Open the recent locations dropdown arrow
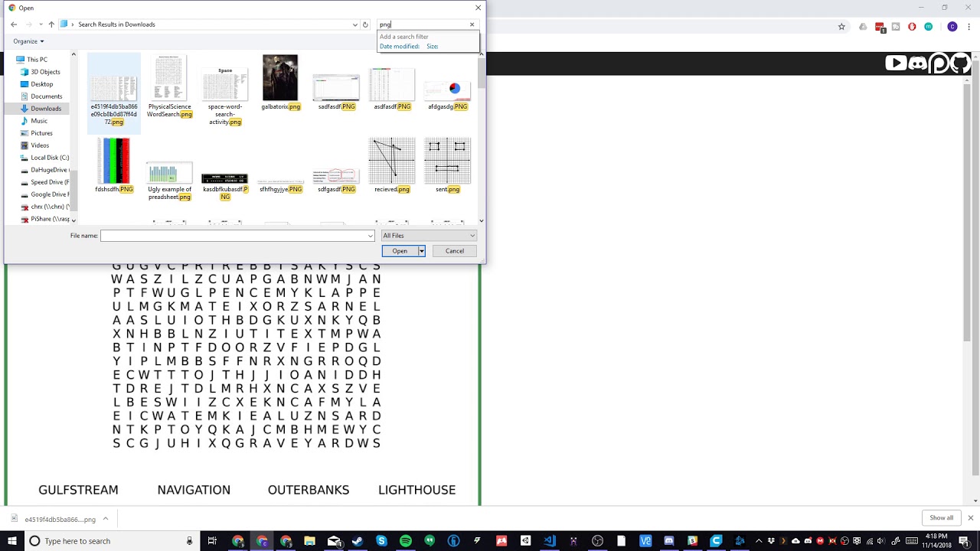 [x=41, y=24]
